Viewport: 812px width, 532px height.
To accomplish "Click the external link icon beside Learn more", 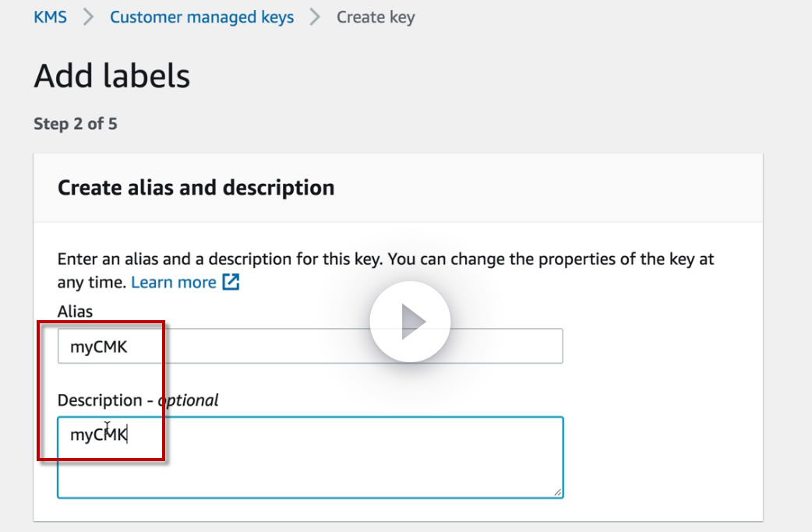I will tap(231, 282).
